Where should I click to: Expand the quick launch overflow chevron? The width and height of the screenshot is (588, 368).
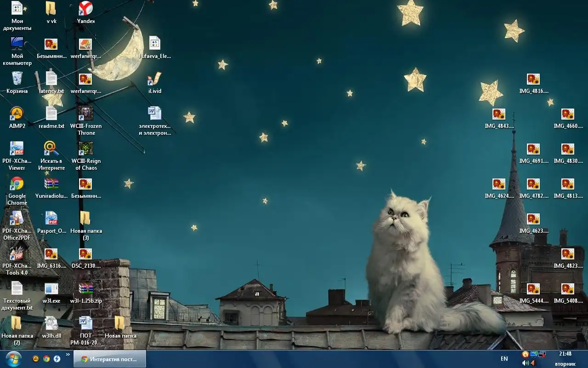68,355
